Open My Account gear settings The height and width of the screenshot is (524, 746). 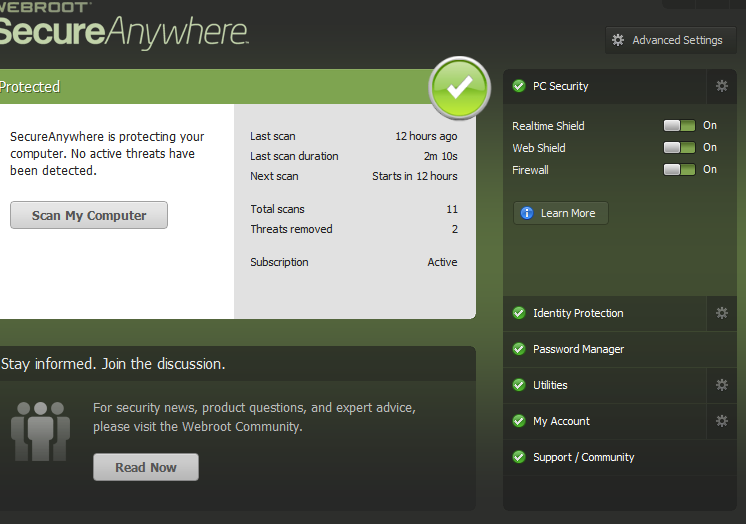722,421
